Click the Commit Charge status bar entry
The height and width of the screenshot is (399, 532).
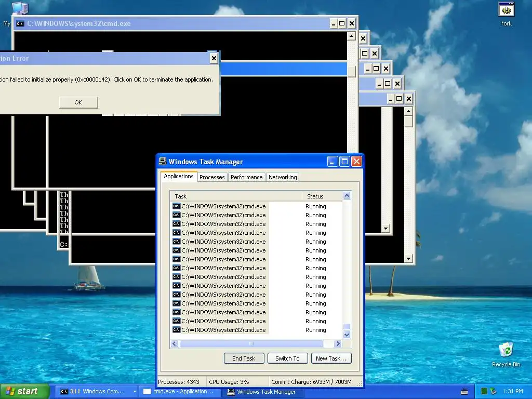tap(312, 382)
